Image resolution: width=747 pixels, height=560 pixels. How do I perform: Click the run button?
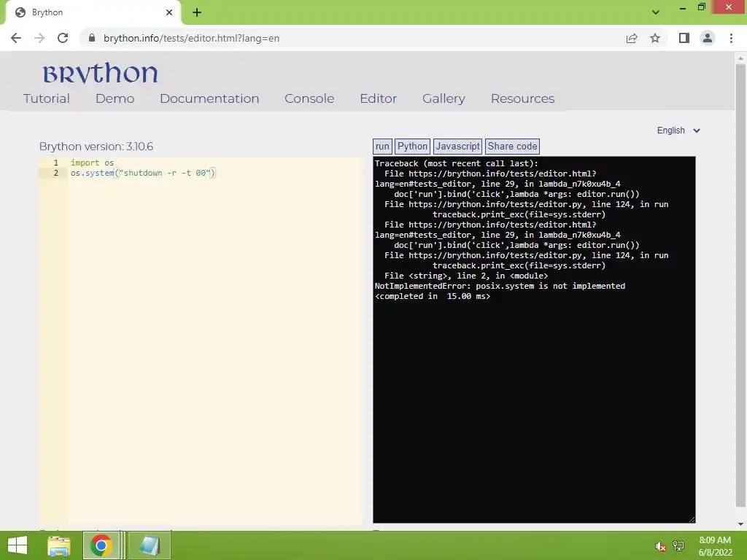coord(382,146)
